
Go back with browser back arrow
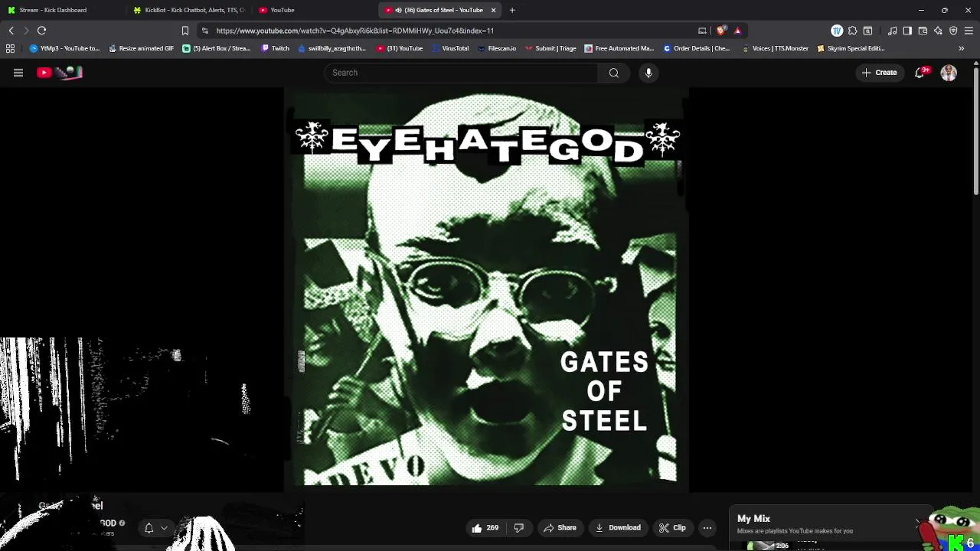11,31
